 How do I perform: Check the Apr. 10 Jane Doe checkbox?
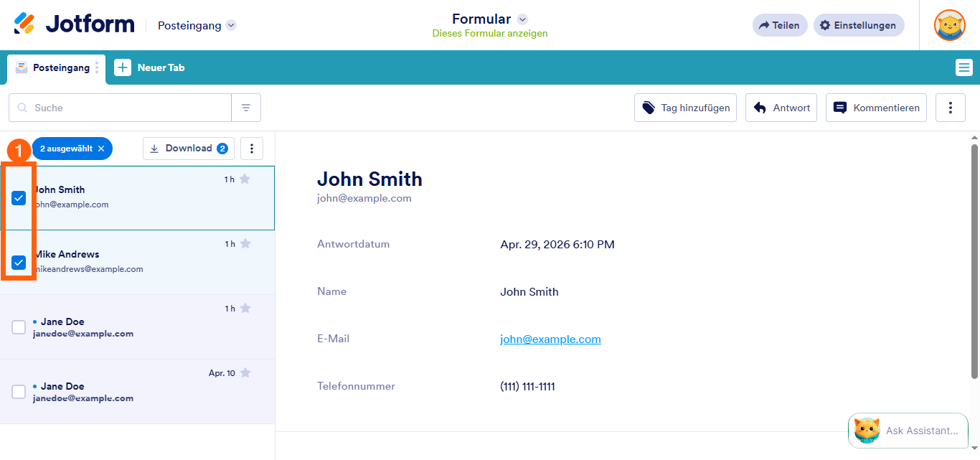pos(19,392)
